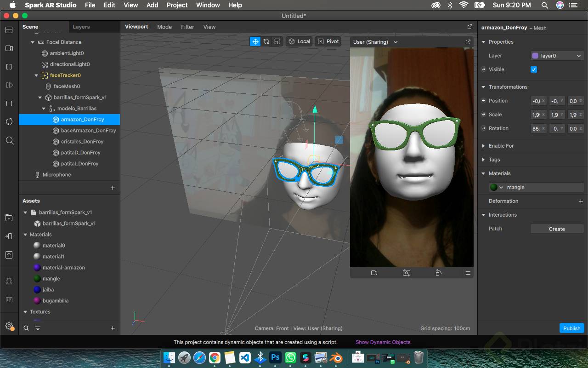
Task: Click the simulator video record icon
Action: [374, 273]
